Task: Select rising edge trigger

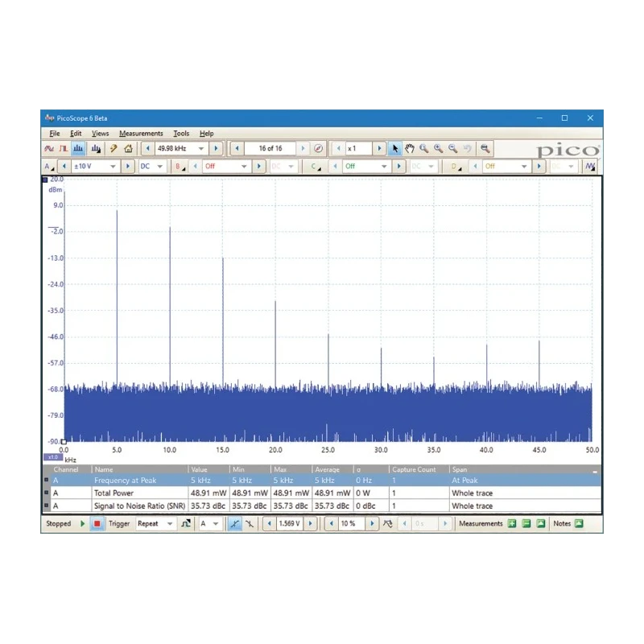Action: pos(234,524)
